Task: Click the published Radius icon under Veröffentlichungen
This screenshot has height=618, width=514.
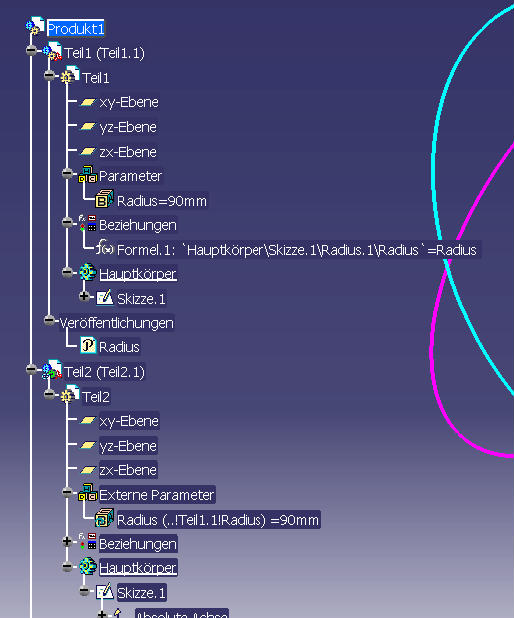Action: (88, 345)
